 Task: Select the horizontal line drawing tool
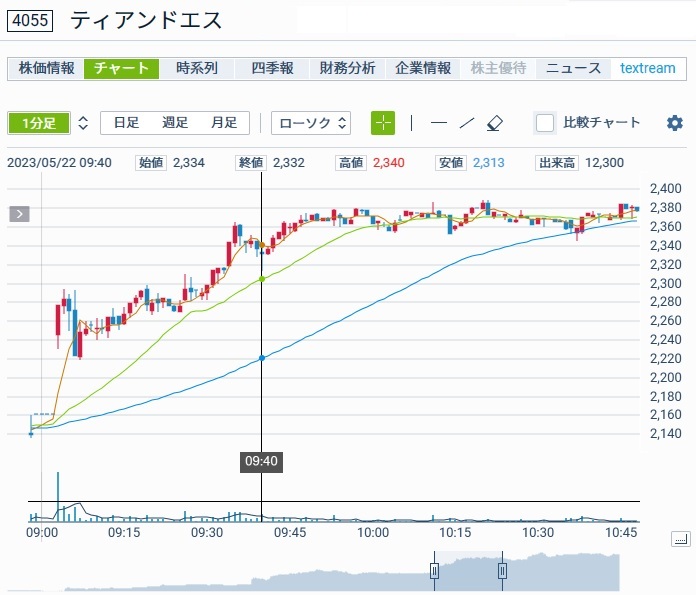[438, 123]
